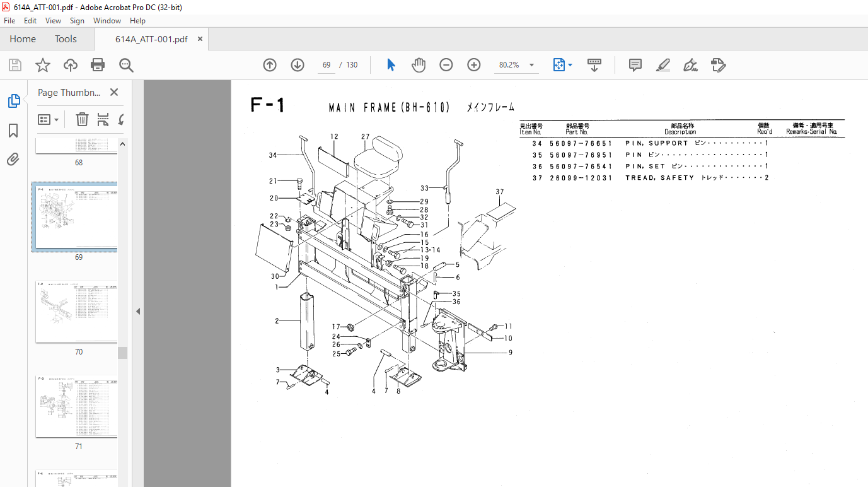This screenshot has height=487, width=868.
Task: Select page 69 thumbnail
Action: [x=76, y=217]
